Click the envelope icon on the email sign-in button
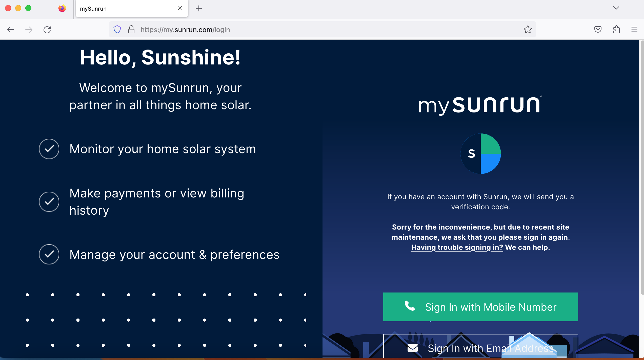Viewport: 644px width, 360px height. 413,348
